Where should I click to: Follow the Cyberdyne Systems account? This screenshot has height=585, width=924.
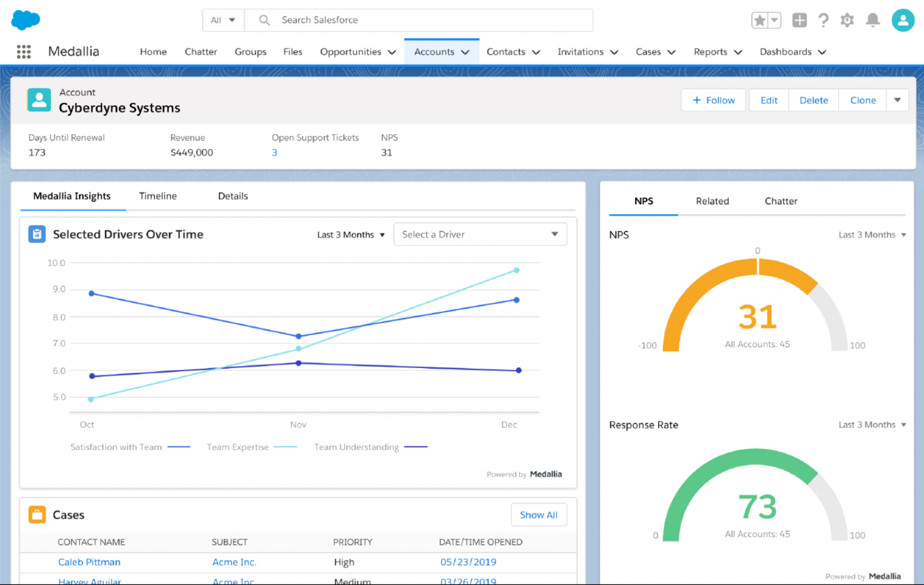click(714, 100)
